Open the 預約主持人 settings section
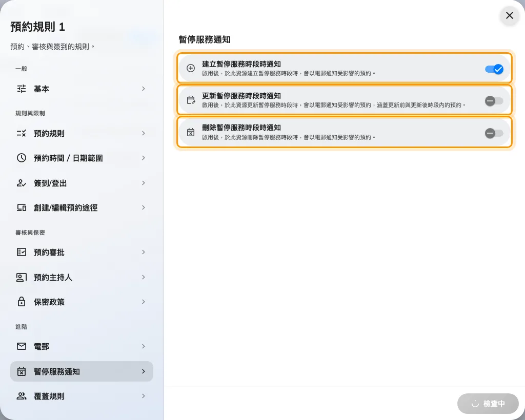This screenshot has width=525, height=420. [x=82, y=277]
